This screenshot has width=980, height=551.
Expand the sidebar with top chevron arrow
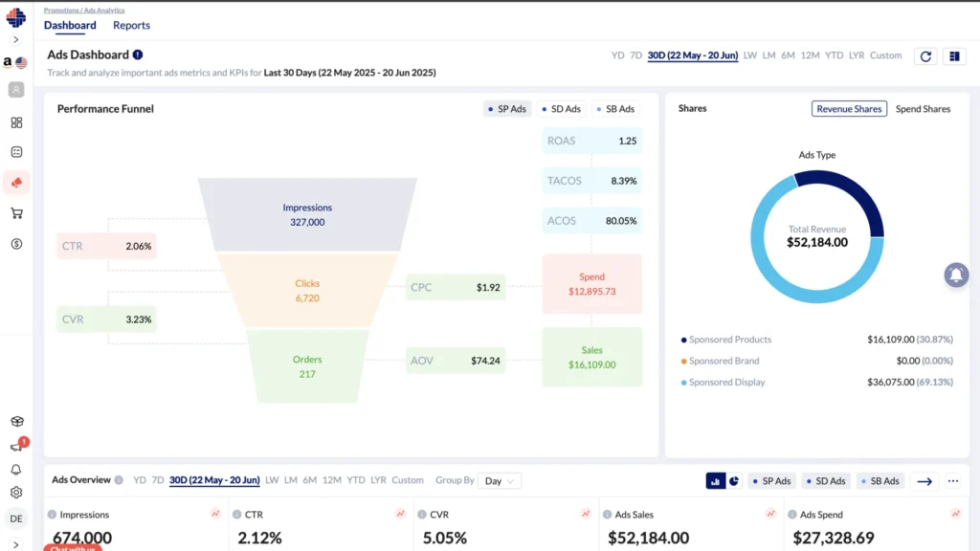(x=16, y=40)
